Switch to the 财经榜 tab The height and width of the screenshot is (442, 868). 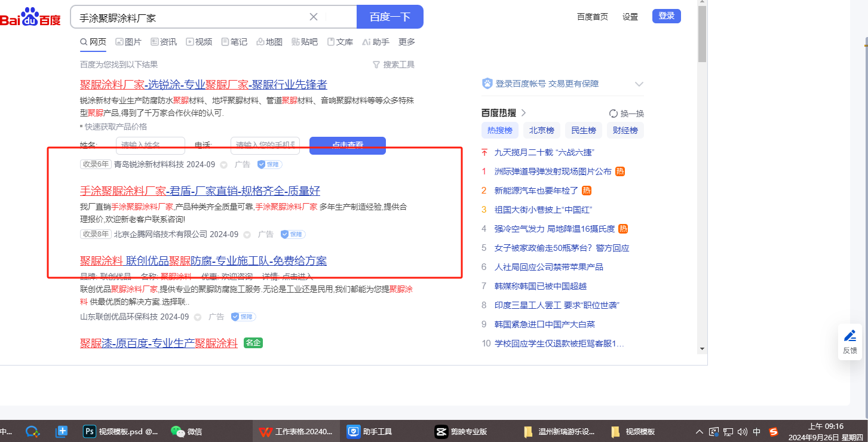tap(625, 130)
